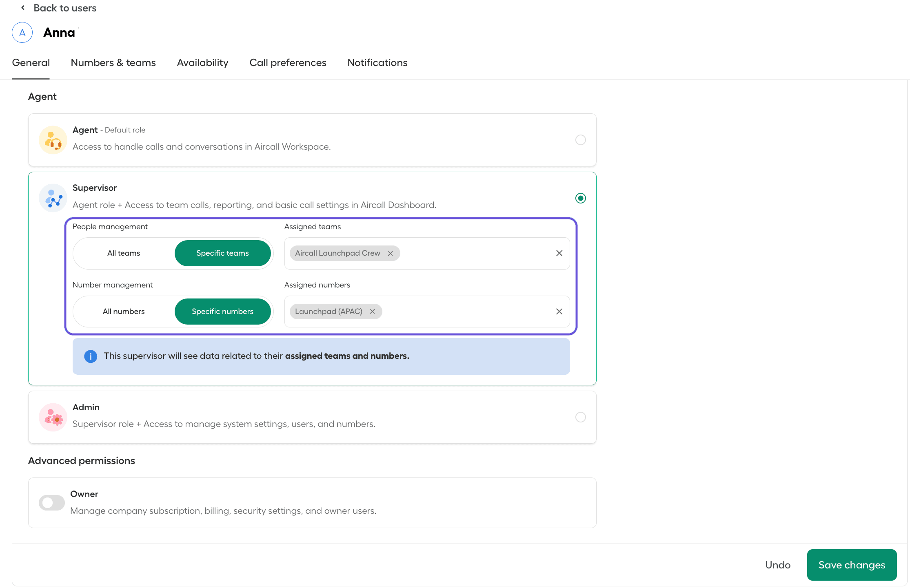Clear the Assigned numbers field
The width and height of the screenshot is (910, 588).
[x=559, y=311]
